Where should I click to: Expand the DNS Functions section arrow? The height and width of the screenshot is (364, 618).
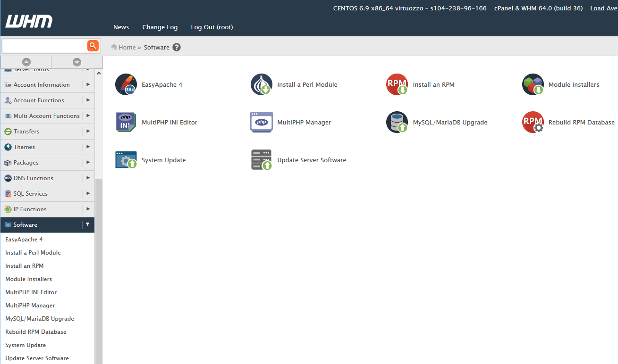88,178
